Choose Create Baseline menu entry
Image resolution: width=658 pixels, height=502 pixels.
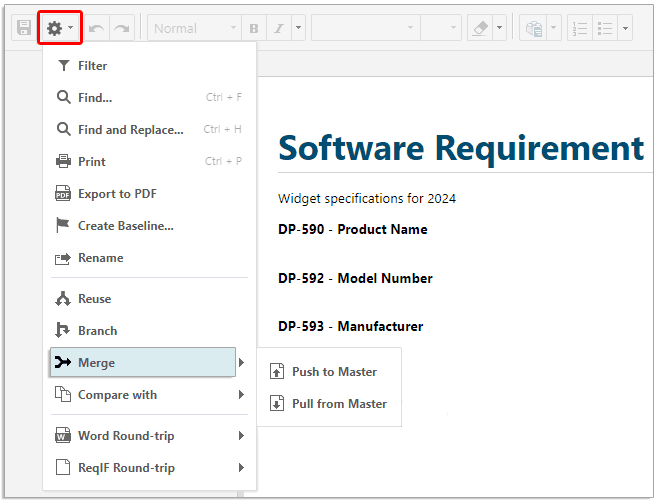[125, 226]
